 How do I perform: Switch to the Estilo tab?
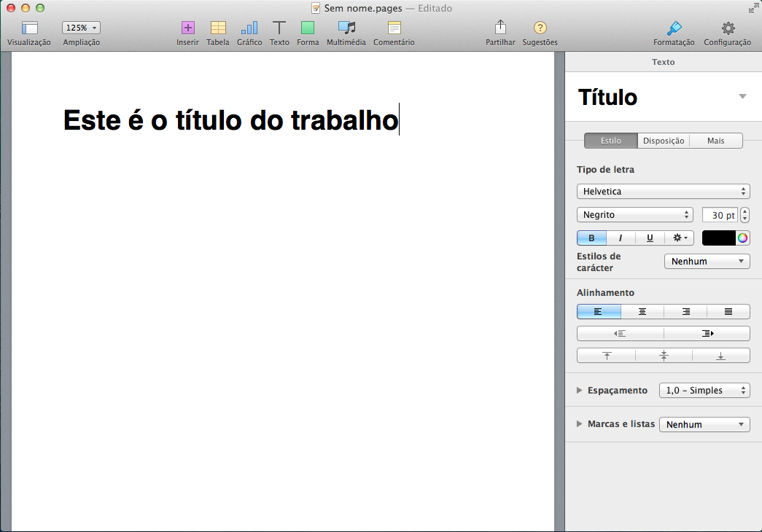[x=611, y=141]
